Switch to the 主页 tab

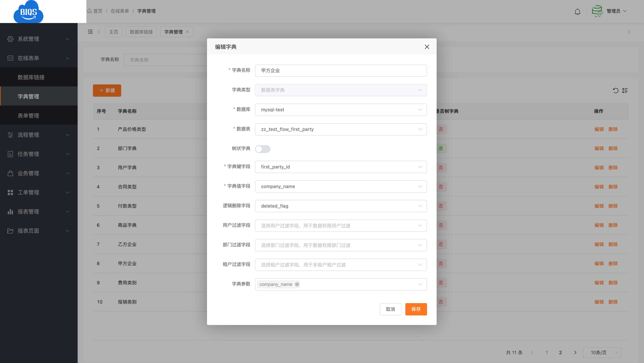113,32
